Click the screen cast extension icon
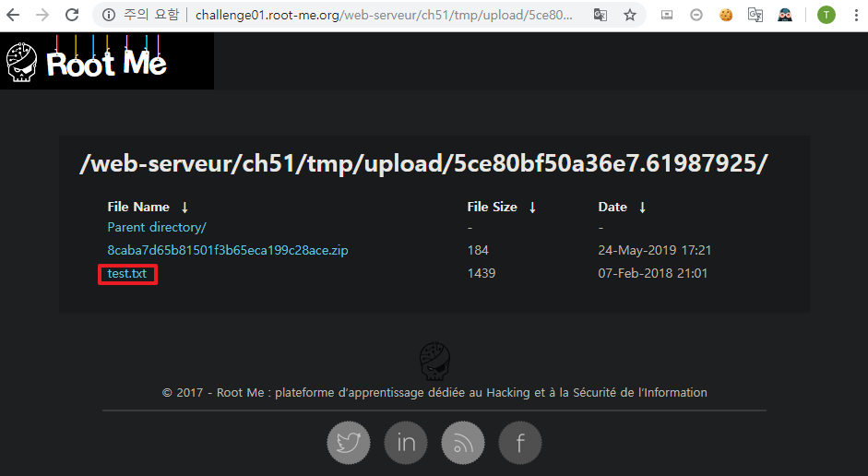This screenshot has width=868, height=476. (667, 15)
